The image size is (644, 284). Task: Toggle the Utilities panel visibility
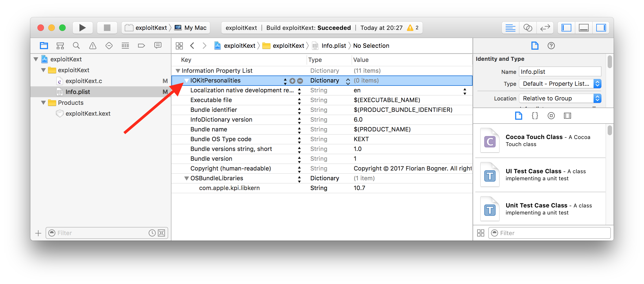[x=601, y=28]
